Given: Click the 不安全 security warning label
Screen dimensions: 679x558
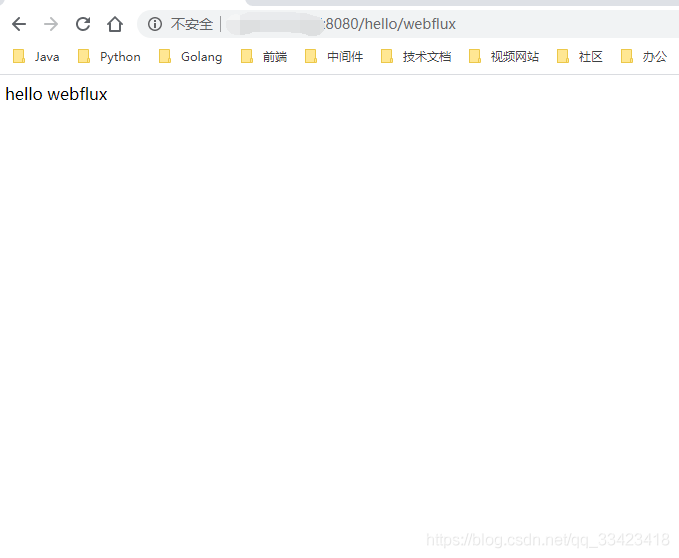Looking at the screenshot, I should click(x=191, y=24).
